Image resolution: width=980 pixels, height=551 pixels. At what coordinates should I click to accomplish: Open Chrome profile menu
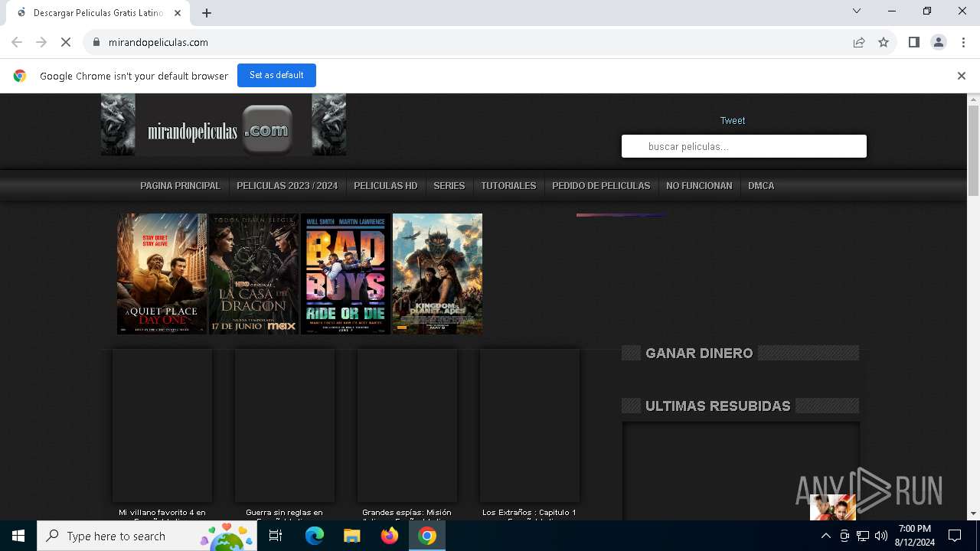[939, 42]
